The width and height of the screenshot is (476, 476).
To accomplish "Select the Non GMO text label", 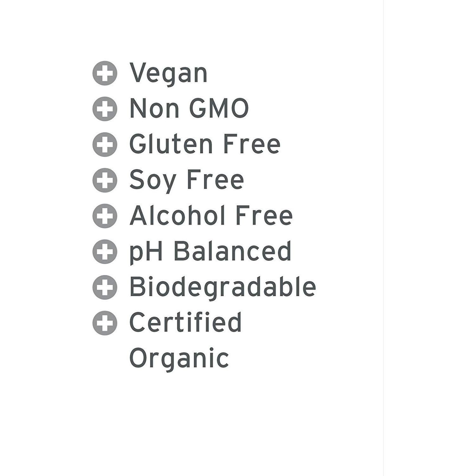I will [x=189, y=109].
